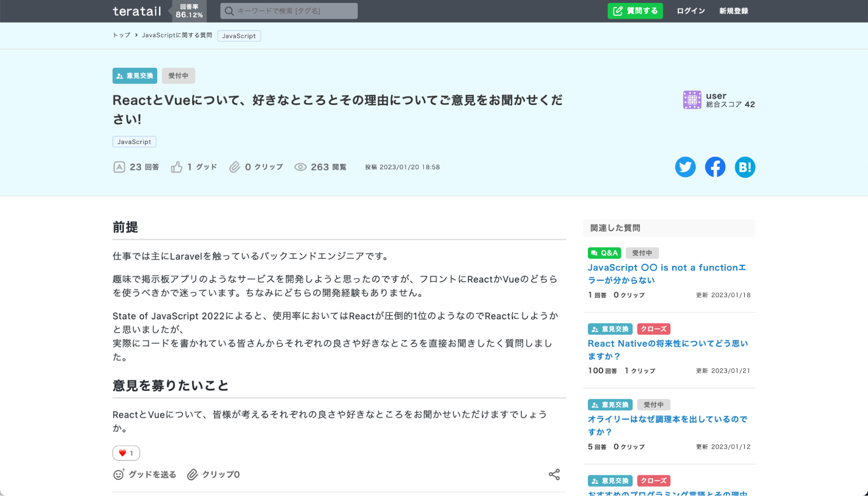Open the ログイン menu item
The image size is (868, 496).
[x=690, y=11]
